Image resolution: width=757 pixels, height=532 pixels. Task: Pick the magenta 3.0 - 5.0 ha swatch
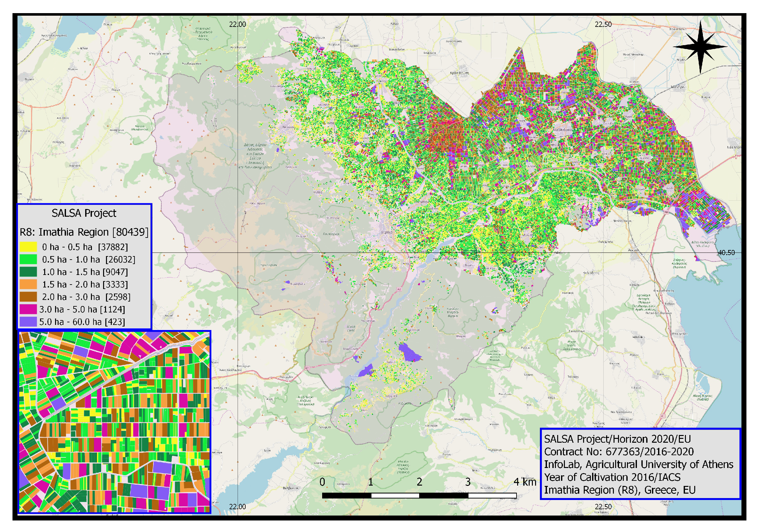tap(28, 309)
